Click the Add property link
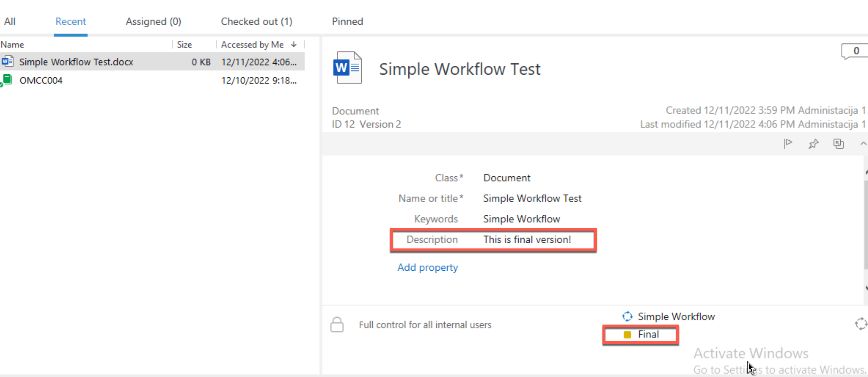Viewport: 868px width, 377px height. [428, 267]
